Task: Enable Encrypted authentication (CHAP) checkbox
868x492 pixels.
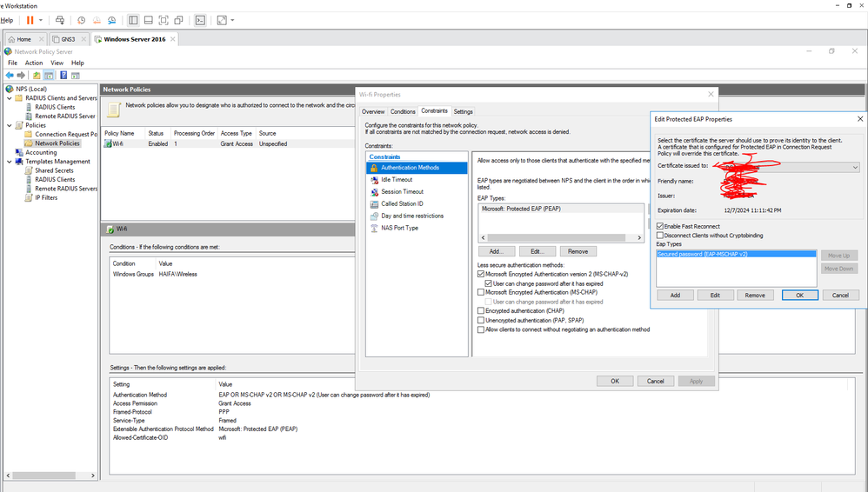Action: click(x=481, y=310)
